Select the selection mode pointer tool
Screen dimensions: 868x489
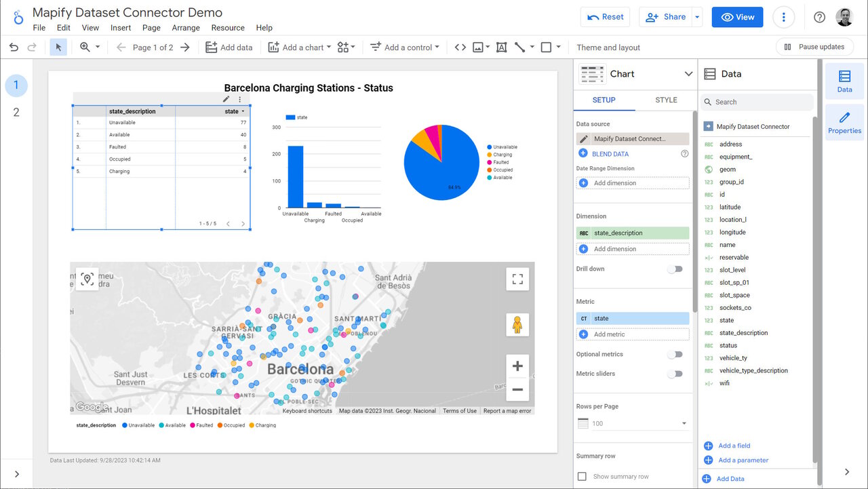(x=58, y=47)
